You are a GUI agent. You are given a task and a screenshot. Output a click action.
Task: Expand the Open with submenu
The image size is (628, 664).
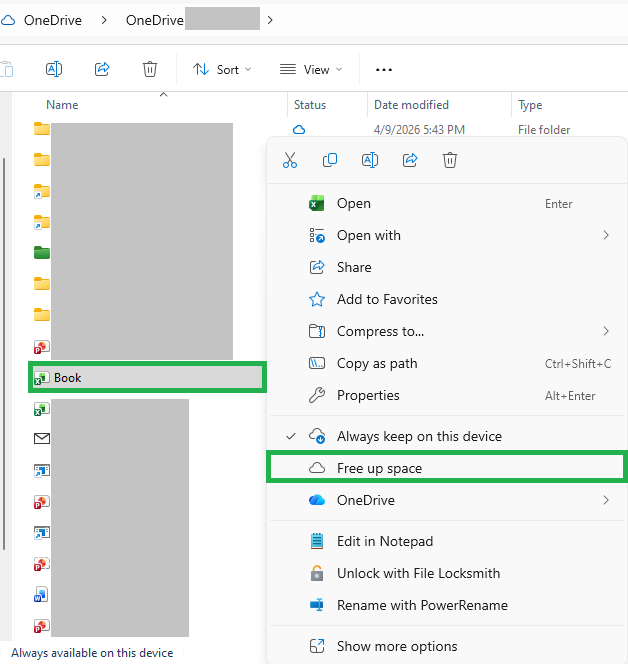point(449,235)
